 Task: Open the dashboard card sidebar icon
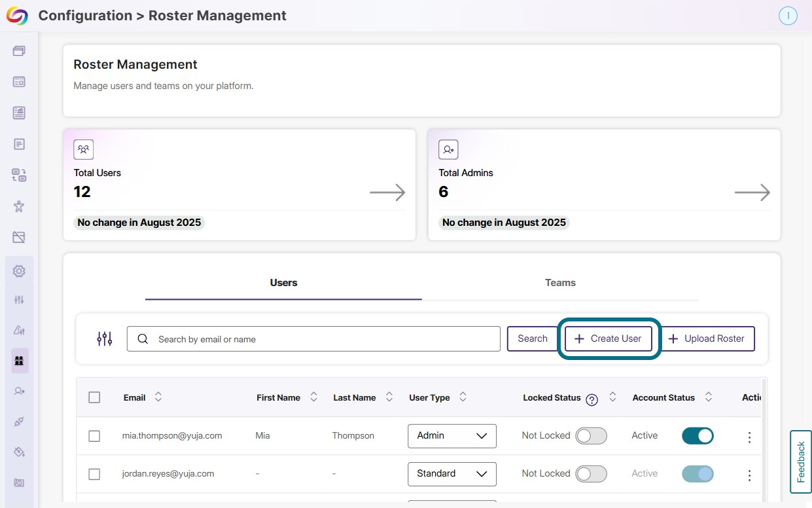click(19, 82)
